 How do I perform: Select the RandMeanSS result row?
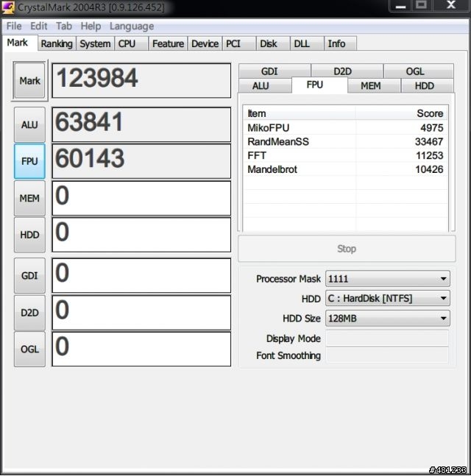pyautogui.click(x=345, y=141)
